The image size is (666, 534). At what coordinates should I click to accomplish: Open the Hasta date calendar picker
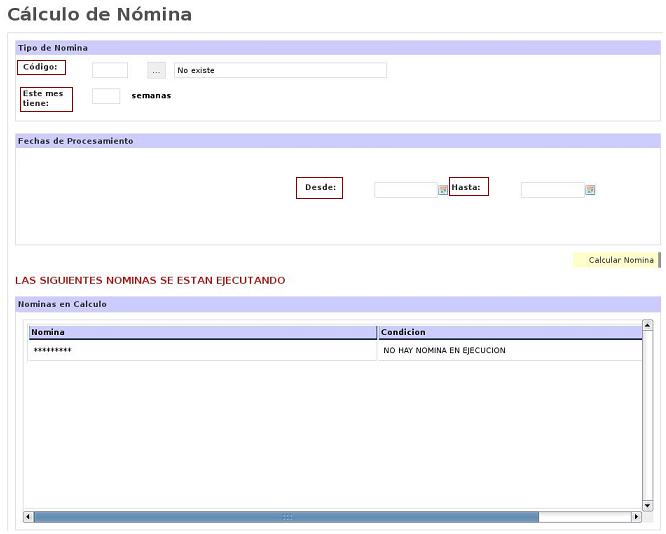(x=590, y=190)
